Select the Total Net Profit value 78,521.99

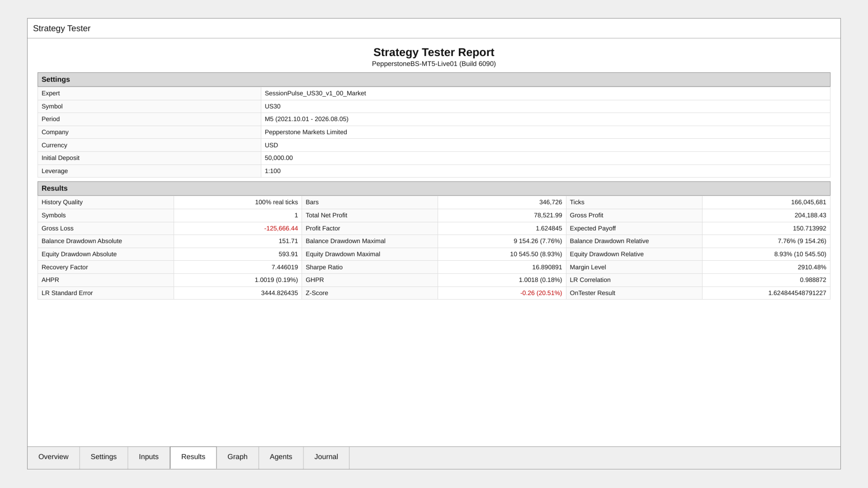pos(548,216)
